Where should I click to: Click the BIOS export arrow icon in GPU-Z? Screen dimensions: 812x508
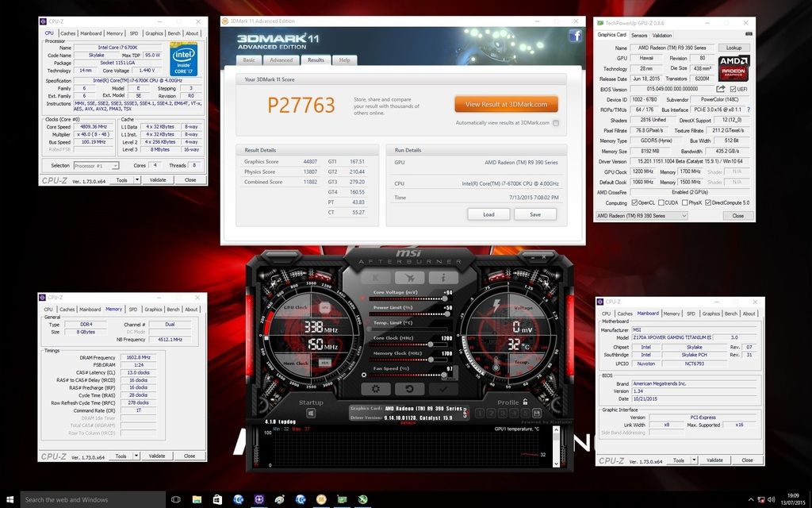tap(720, 89)
